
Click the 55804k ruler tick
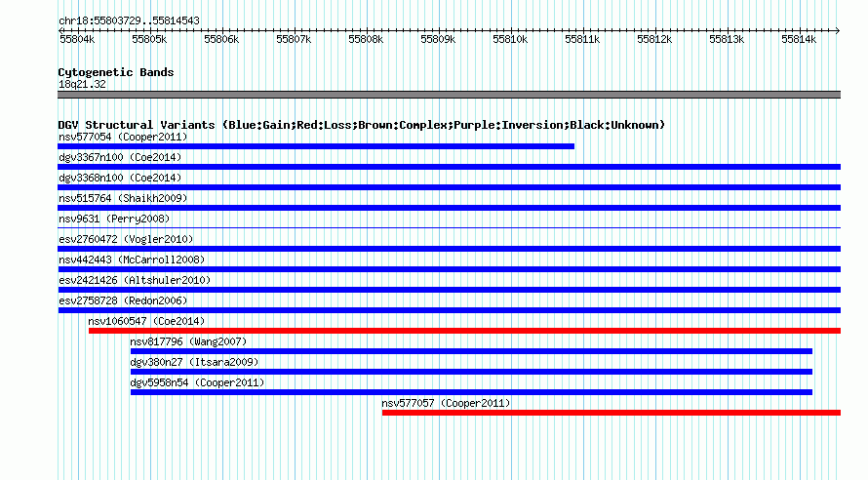click(x=77, y=39)
